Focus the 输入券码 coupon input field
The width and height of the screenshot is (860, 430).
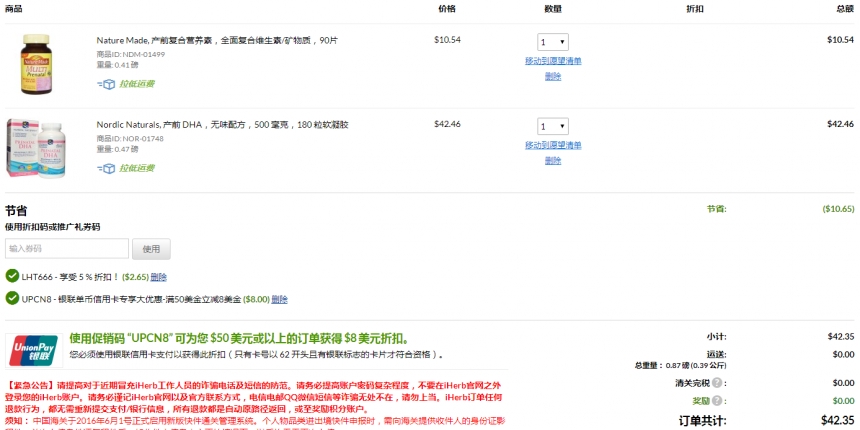tap(67, 248)
